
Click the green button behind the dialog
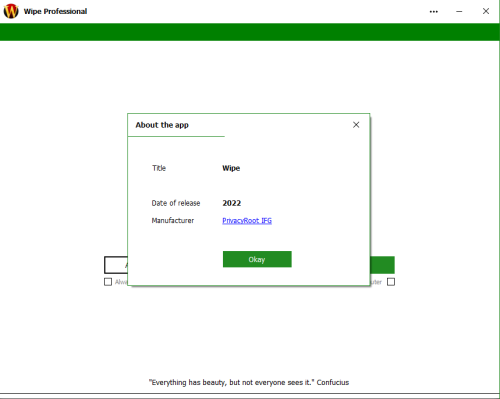point(382,265)
